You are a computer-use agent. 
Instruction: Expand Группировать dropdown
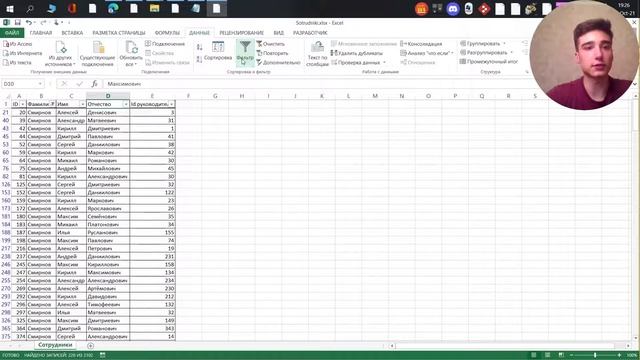tap(504, 44)
